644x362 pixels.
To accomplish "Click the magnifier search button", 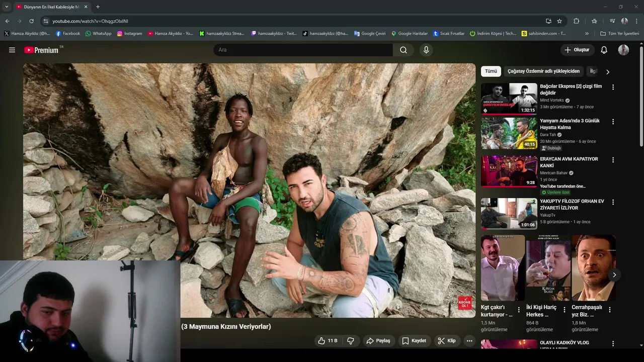I will pos(404,50).
